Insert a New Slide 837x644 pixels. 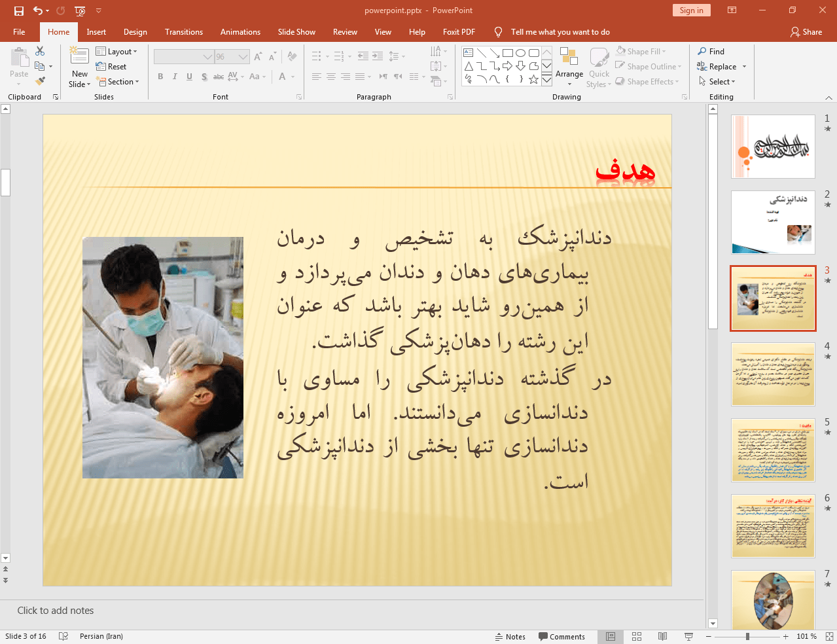click(x=80, y=67)
